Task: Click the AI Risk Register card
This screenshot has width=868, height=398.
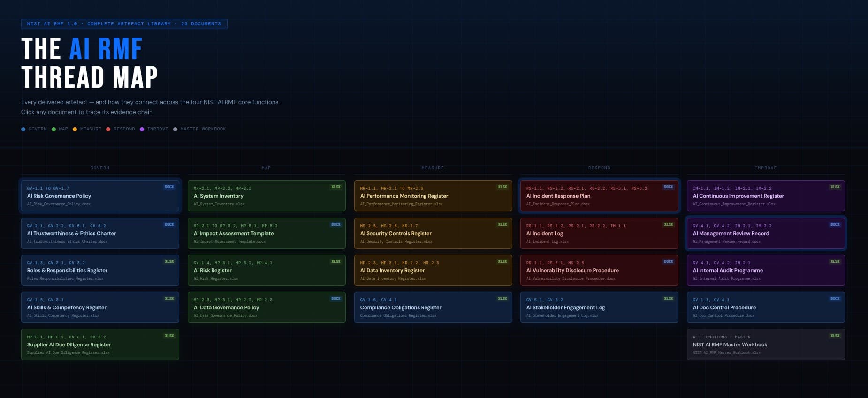Action: (266, 270)
